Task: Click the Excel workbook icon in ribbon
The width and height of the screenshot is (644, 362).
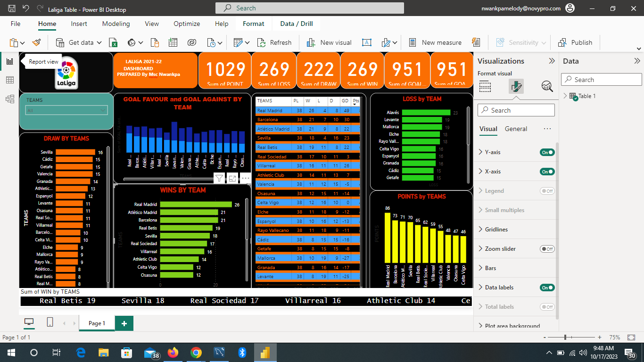Action: pos(113,42)
